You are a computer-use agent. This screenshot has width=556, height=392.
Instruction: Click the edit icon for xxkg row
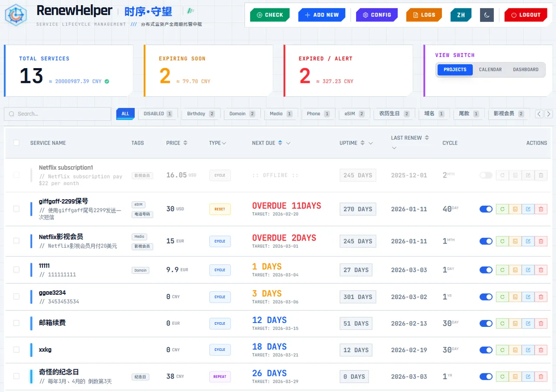[528, 350]
